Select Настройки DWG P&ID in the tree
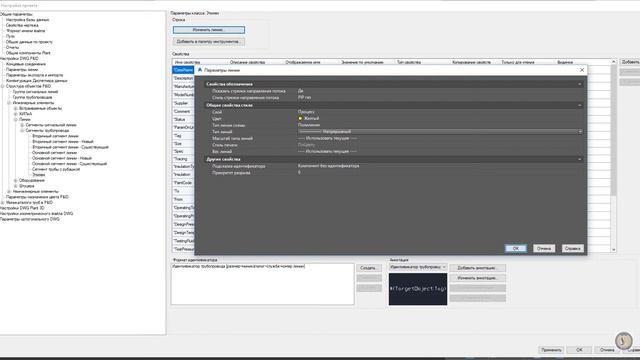The width and height of the screenshot is (640, 360). [x=19, y=58]
